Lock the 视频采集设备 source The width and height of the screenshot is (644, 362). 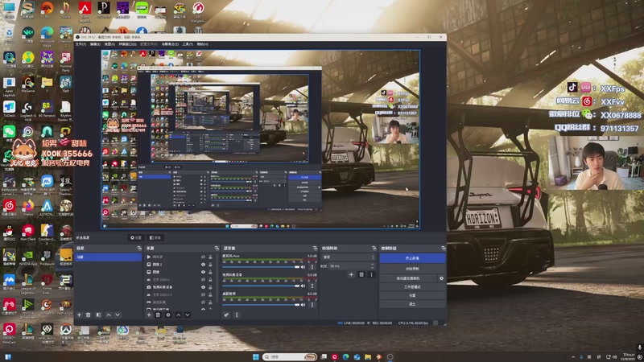(x=210, y=287)
